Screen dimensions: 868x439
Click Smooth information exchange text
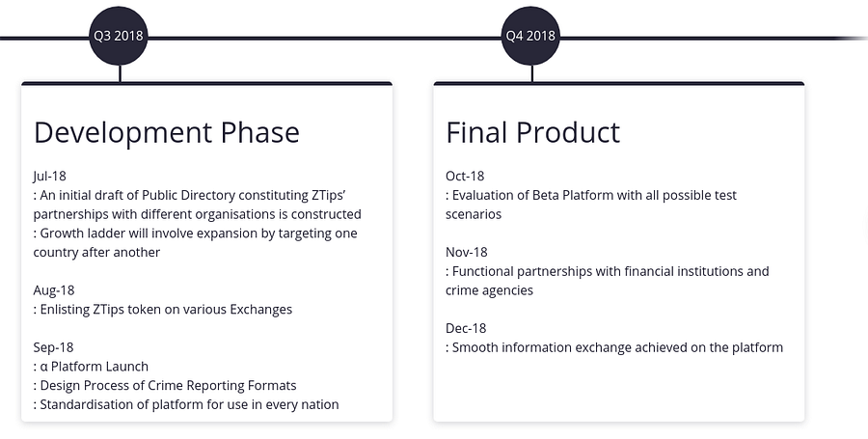tap(614, 347)
